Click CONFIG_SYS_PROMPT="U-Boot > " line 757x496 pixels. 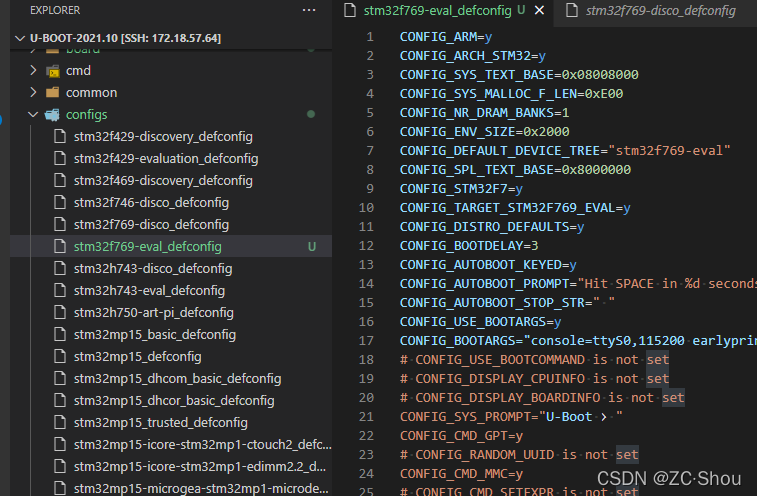click(x=511, y=417)
